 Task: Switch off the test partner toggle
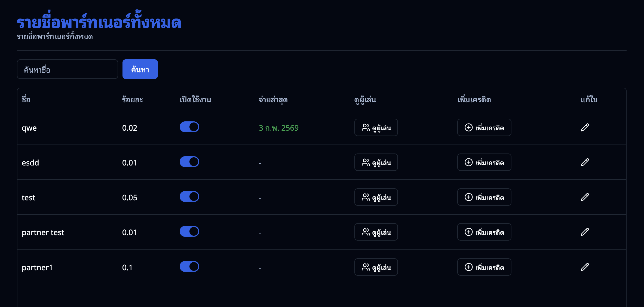point(189,197)
